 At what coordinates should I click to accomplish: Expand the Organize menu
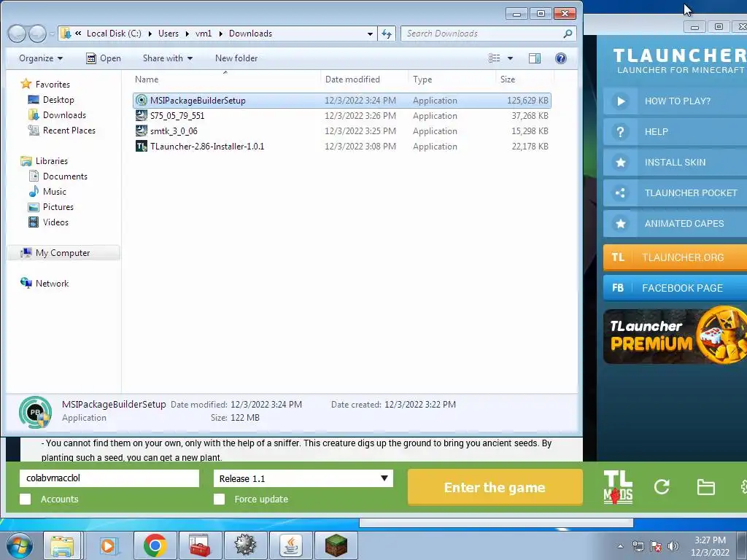tap(41, 58)
